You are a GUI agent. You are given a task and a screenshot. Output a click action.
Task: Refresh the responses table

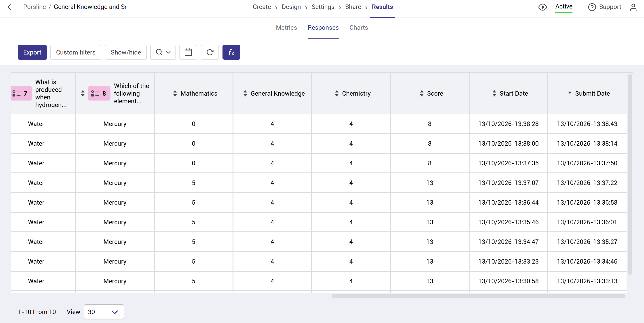pyautogui.click(x=210, y=52)
